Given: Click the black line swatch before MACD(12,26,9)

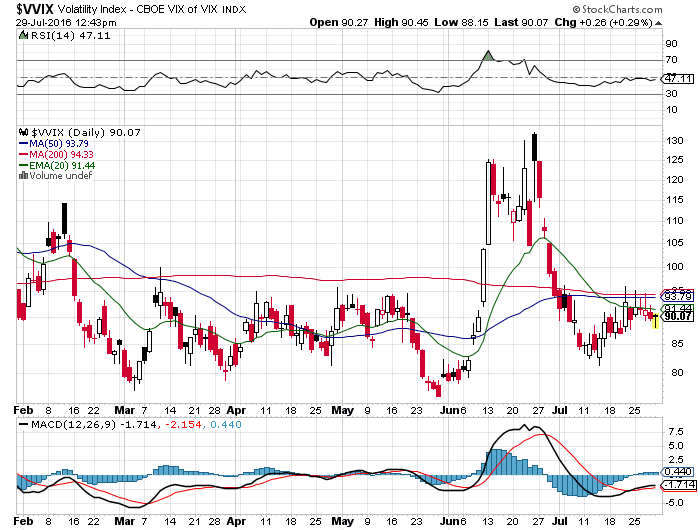Looking at the screenshot, I should 23,424.
